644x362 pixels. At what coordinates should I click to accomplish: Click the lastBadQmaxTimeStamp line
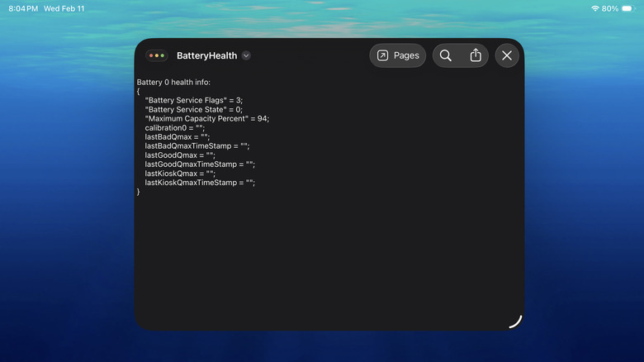(197, 146)
